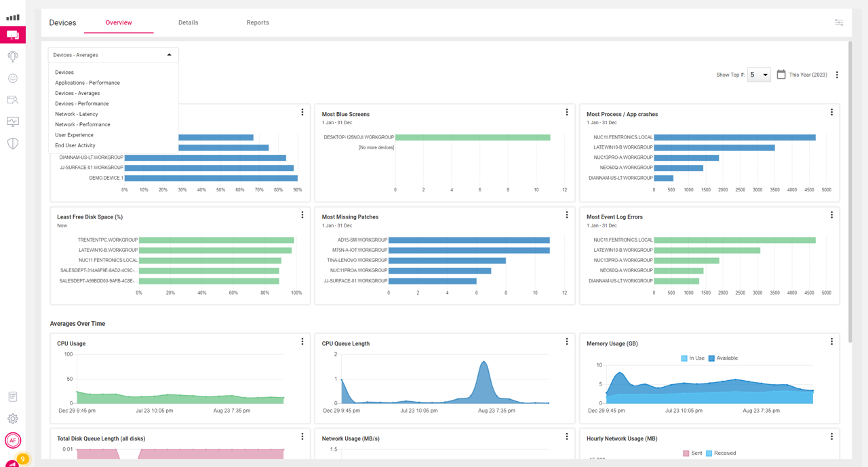Open the activity monitor icon in sidebar
Image resolution: width=868 pixels, height=467 pixels.
coord(12,122)
